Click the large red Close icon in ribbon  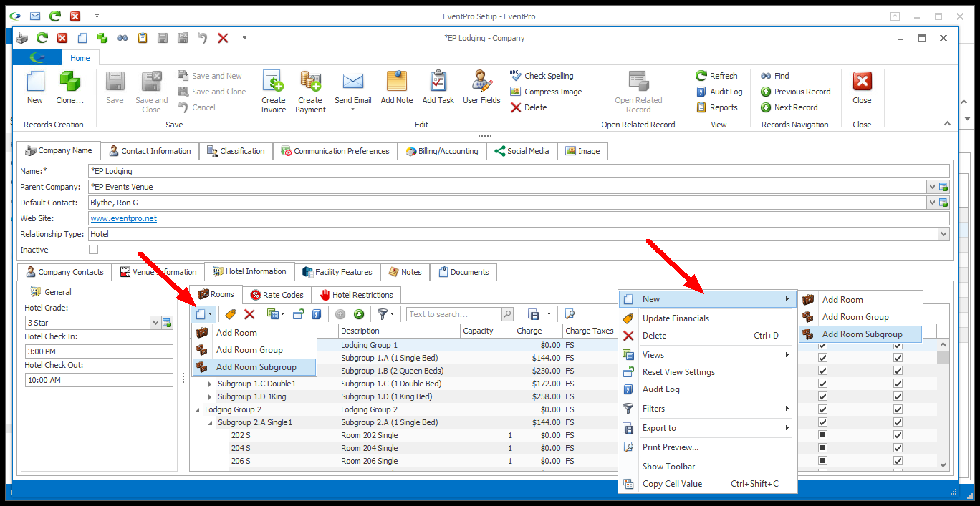[x=862, y=80]
